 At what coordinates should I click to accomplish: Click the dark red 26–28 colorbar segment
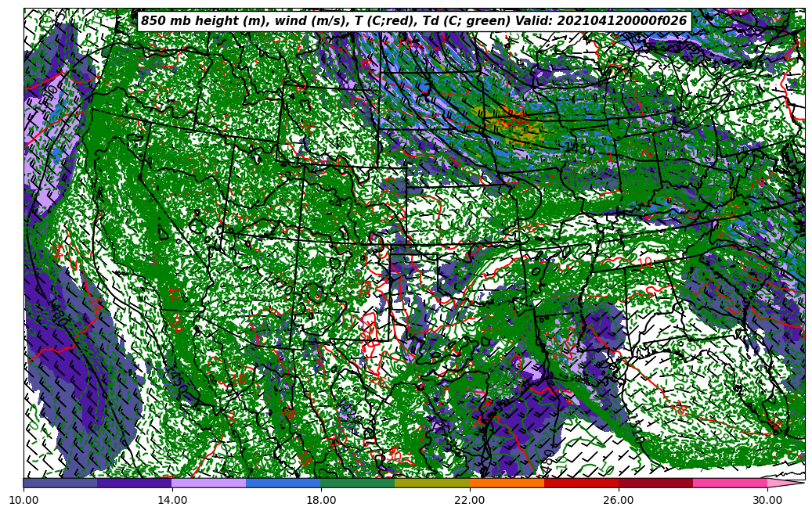click(655, 483)
